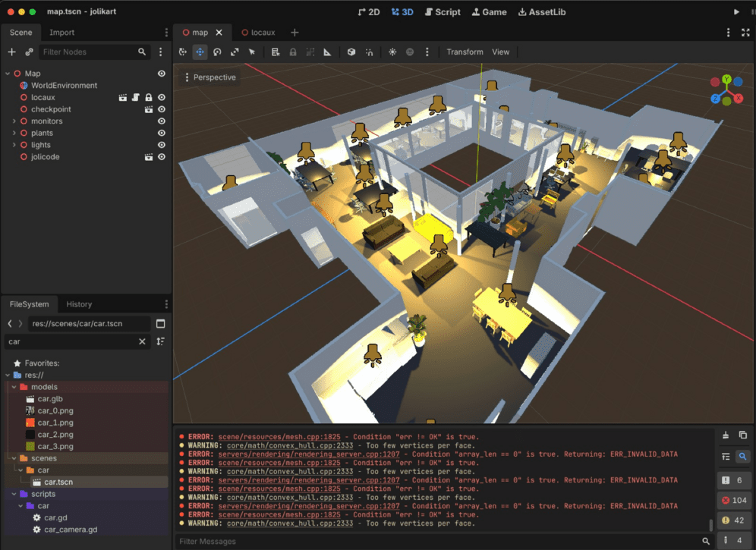Collapse the models folder
The height and width of the screenshot is (550, 756).
14,387
